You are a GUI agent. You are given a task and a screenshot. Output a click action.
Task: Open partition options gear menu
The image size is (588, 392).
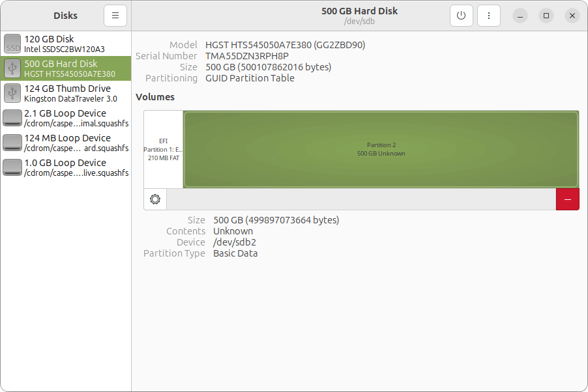[155, 199]
